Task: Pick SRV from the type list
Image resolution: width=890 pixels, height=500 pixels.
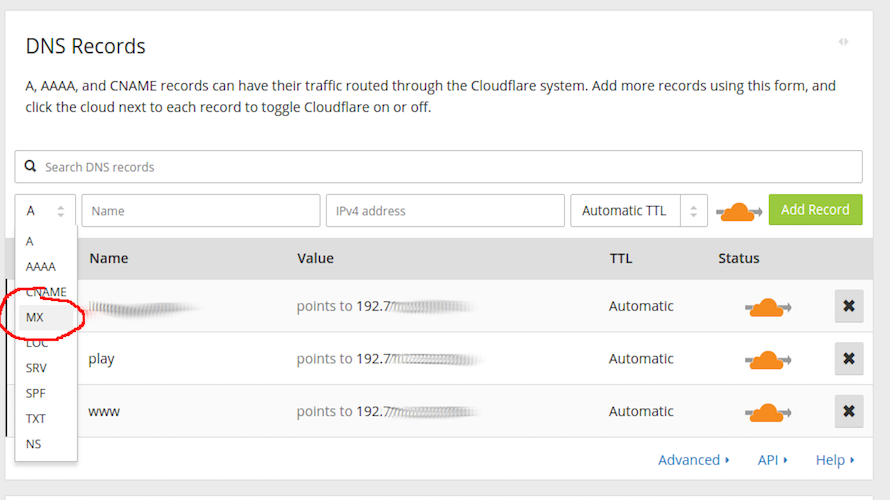Action: point(36,368)
